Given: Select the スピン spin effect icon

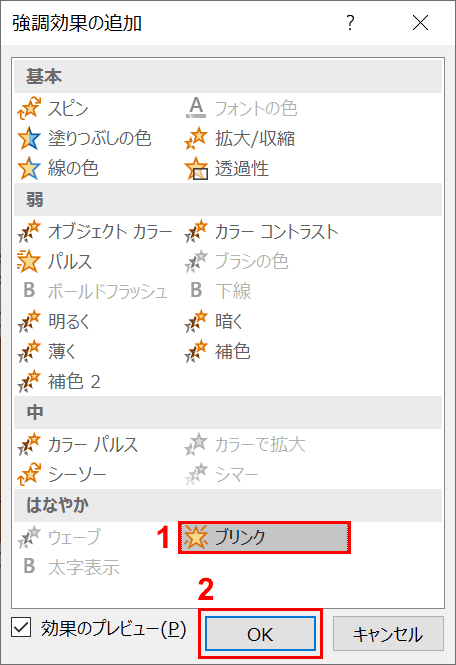Looking at the screenshot, I should [x=29, y=108].
